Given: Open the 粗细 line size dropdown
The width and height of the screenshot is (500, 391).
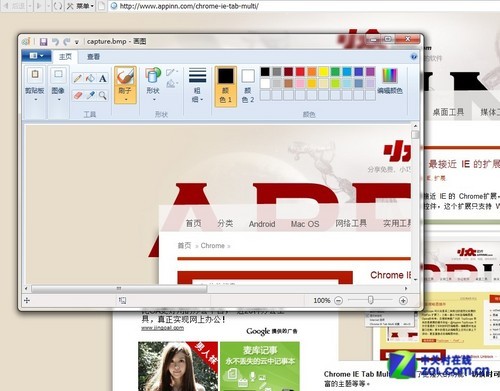Looking at the screenshot, I should pyautogui.click(x=197, y=85).
